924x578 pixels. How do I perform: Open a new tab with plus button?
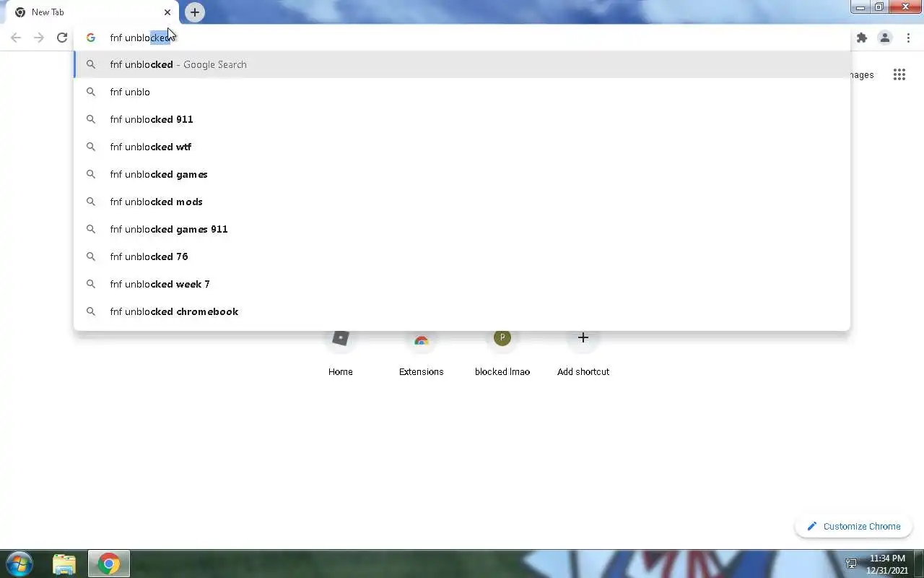(x=194, y=12)
